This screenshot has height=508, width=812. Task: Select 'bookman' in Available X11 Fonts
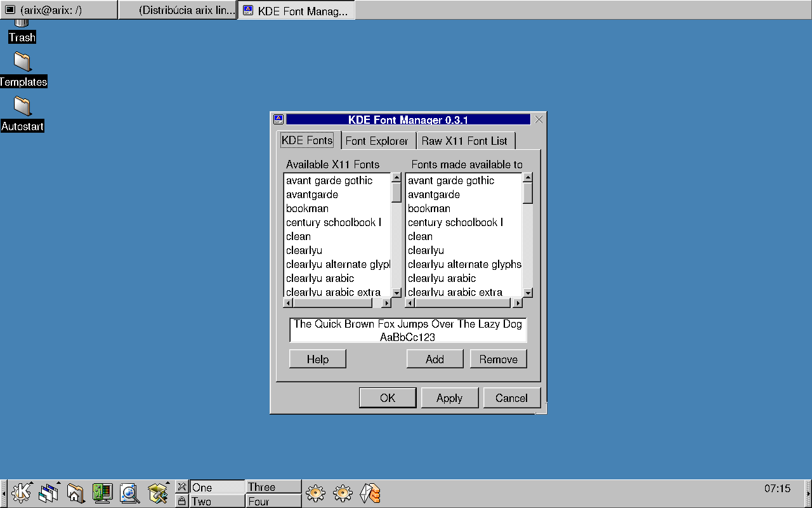click(x=337, y=209)
